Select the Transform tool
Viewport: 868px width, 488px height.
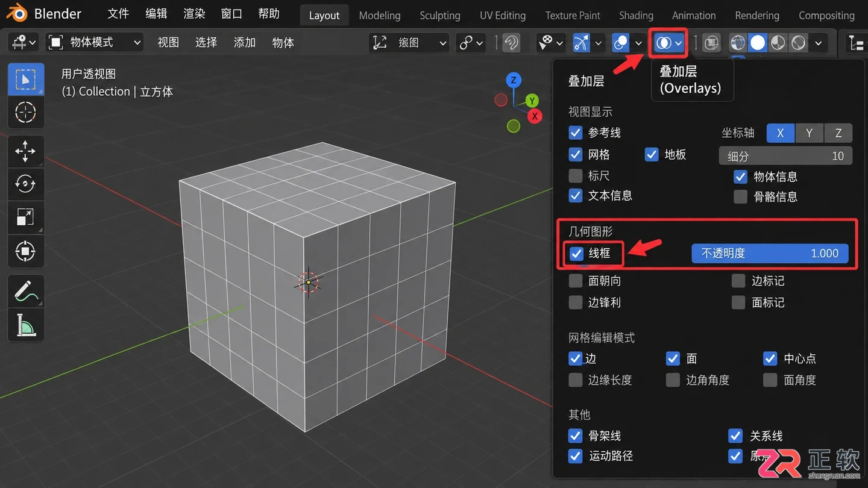point(25,251)
